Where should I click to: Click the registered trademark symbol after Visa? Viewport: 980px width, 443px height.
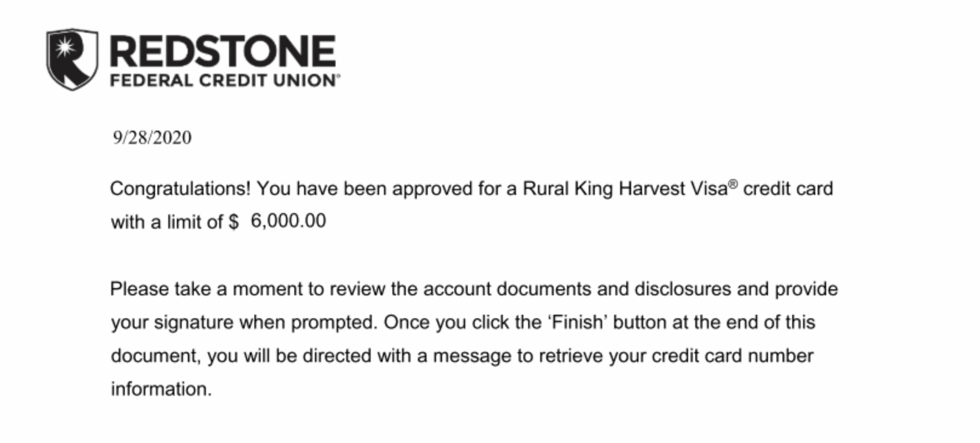(733, 183)
